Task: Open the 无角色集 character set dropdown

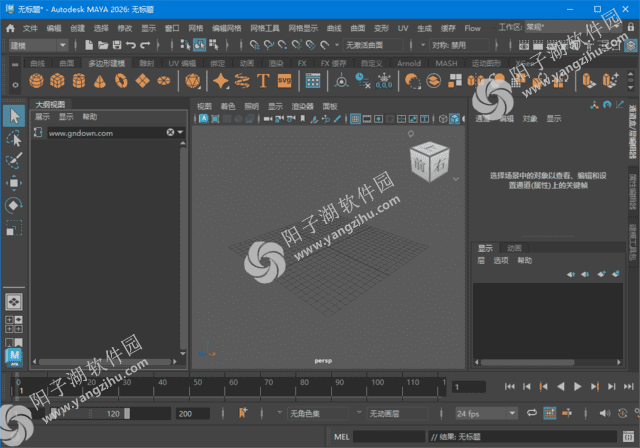Action: [318, 414]
